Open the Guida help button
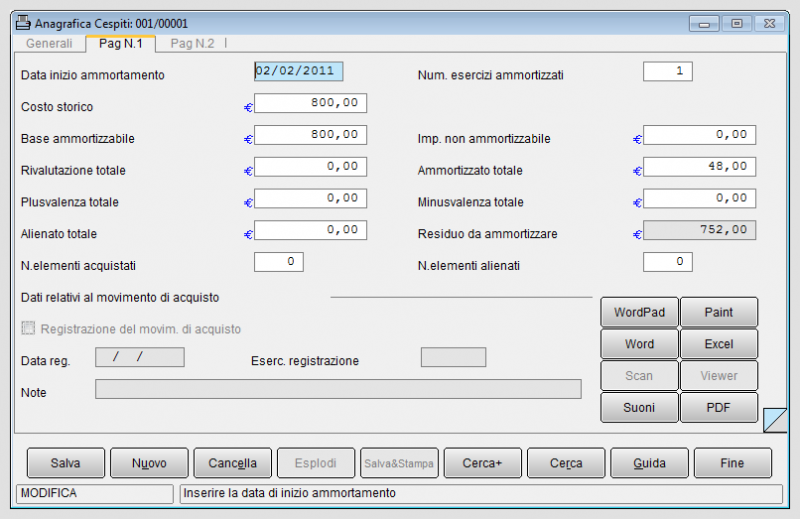 click(649, 463)
